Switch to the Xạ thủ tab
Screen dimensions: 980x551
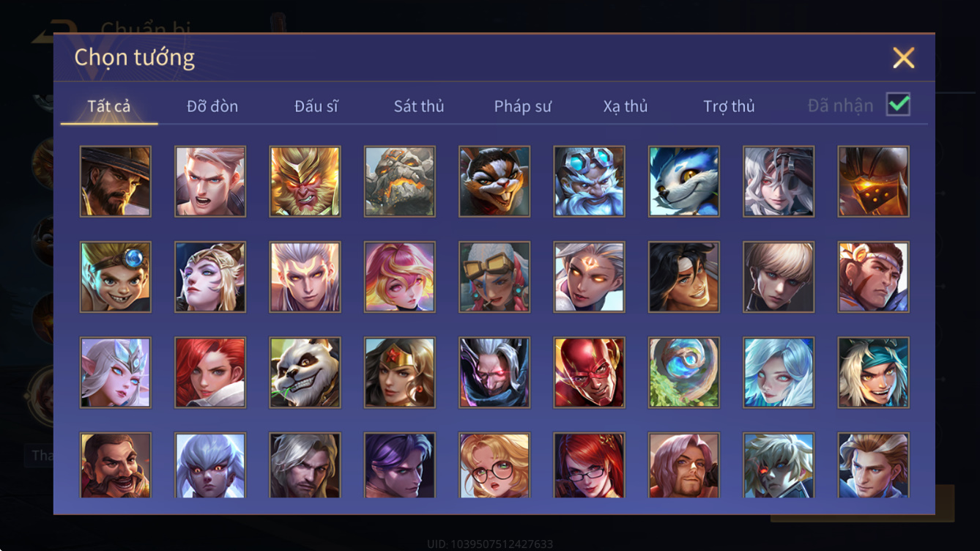coord(626,106)
